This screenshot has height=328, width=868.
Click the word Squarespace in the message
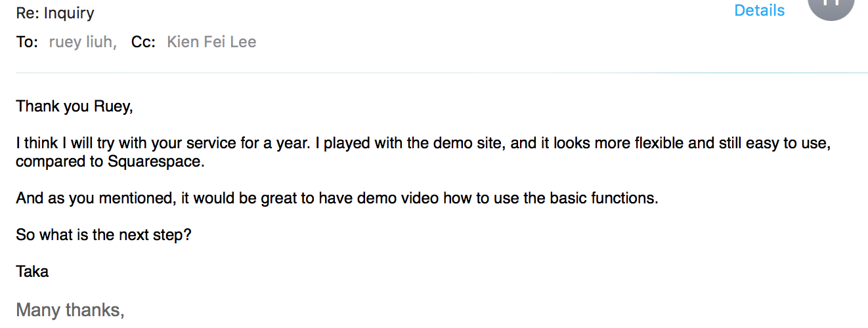[x=156, y=161]
